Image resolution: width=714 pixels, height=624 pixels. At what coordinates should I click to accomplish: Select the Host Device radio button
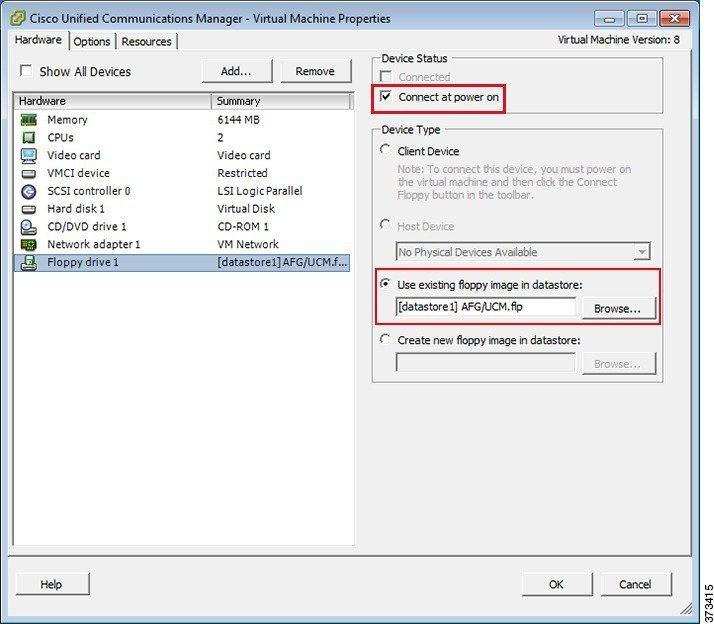click(x=385, y=225)
